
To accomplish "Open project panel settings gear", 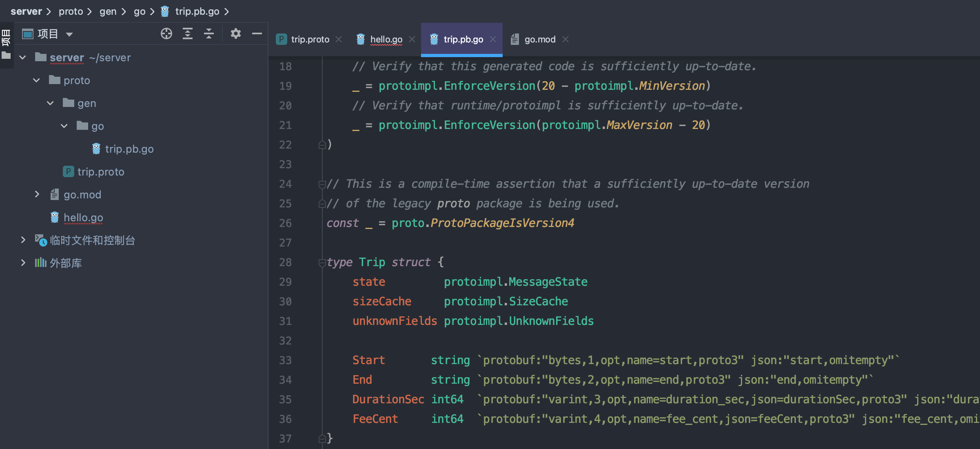I will click(x=236, y=33).
